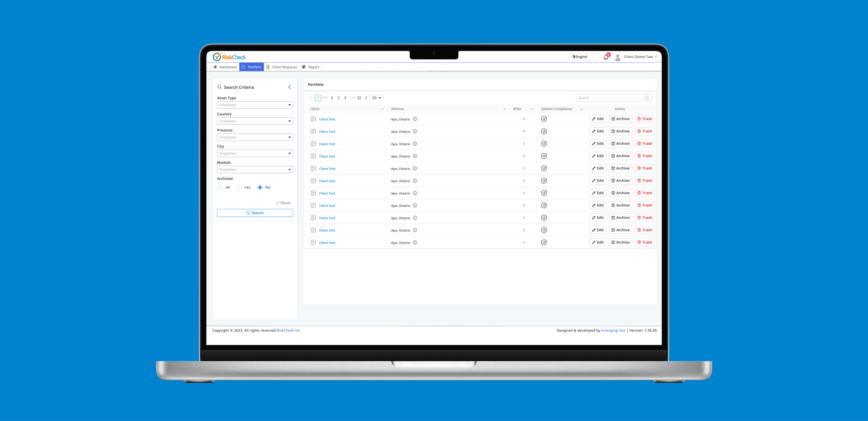Click the magnifier icon in the table search box
This screenshot has height=421, width=868.
point(647,98)
